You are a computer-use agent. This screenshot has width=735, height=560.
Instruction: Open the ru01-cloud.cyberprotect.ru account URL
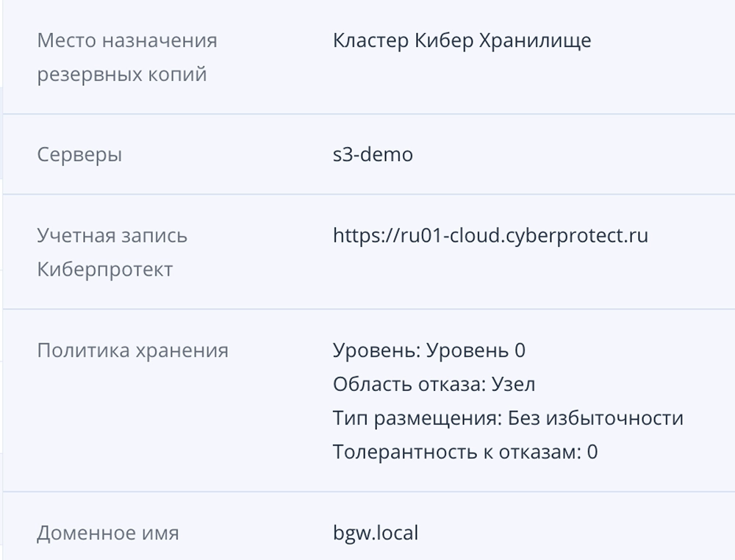click(490, 236)
